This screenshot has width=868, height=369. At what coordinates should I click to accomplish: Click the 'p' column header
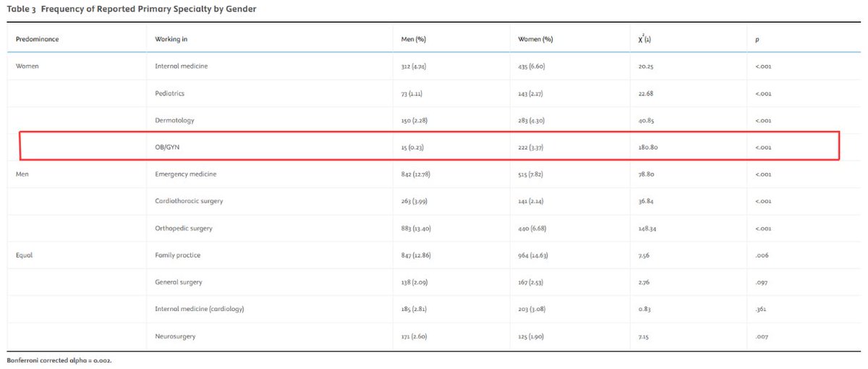pos(756,40)
